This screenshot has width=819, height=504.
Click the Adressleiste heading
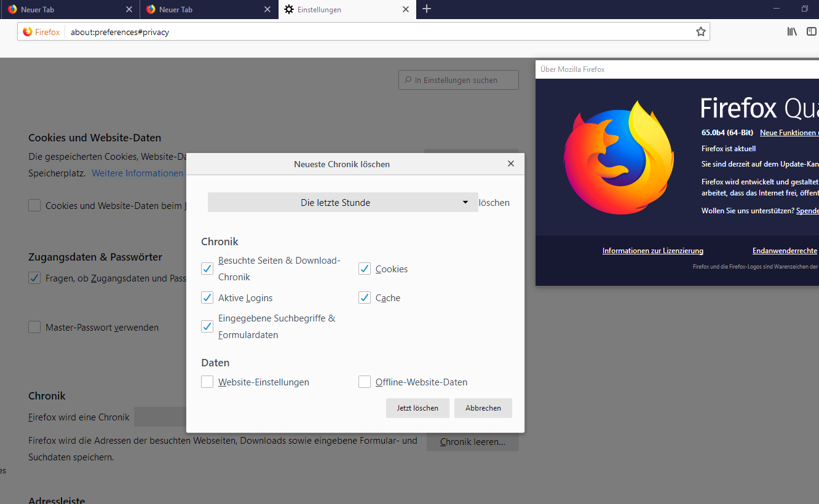coord(57,500)
